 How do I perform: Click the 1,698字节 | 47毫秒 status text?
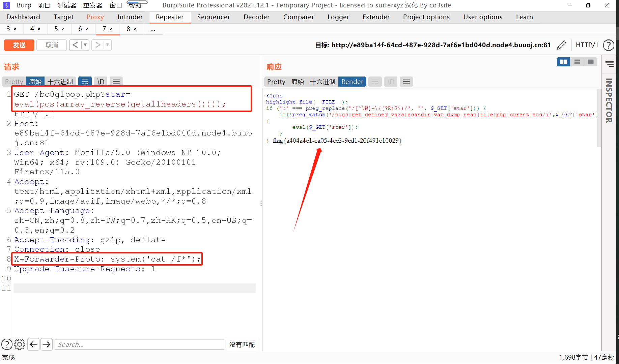tap(586, 357)
